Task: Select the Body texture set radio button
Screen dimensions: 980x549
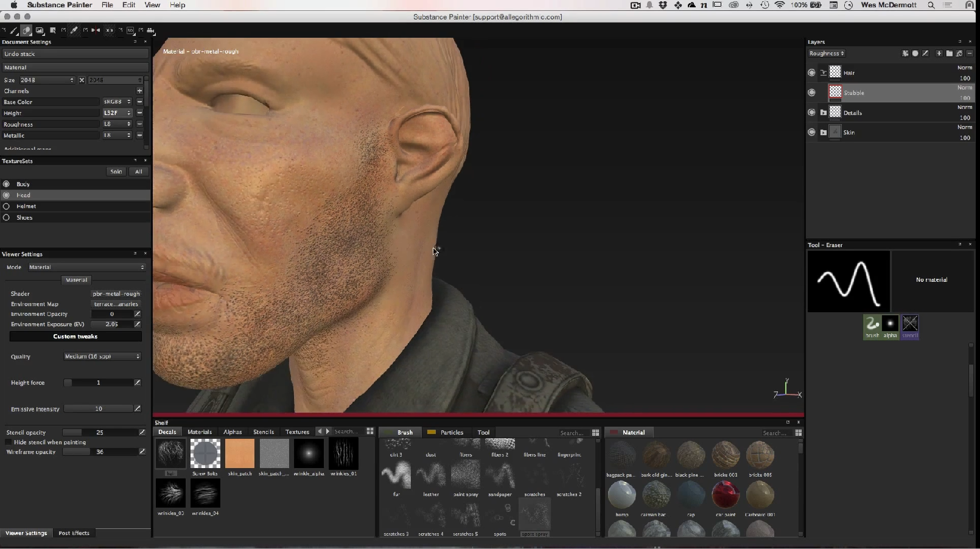Action: click(7, 184)
